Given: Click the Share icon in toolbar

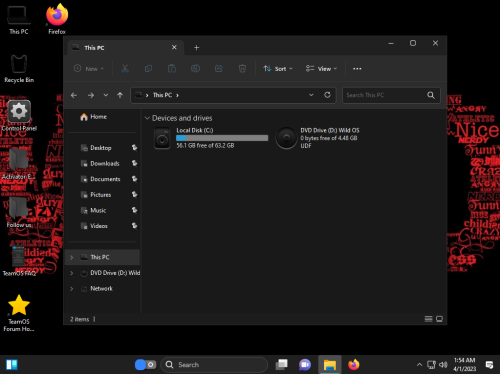Looking at the screenshot, I should (219, 69).
